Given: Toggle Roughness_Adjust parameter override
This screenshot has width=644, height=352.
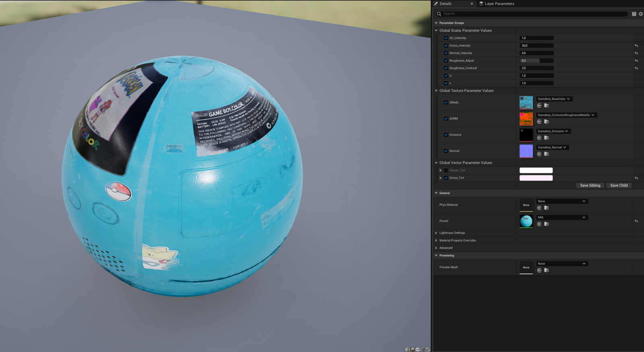Looking at the screenshot, I should pyautogui.click(x=446, y=61).
